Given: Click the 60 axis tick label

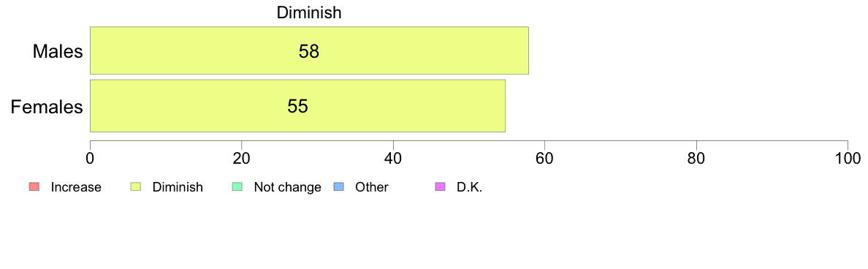Looking at the screenshot, I should pyautogui.click(x=545, y=159).
